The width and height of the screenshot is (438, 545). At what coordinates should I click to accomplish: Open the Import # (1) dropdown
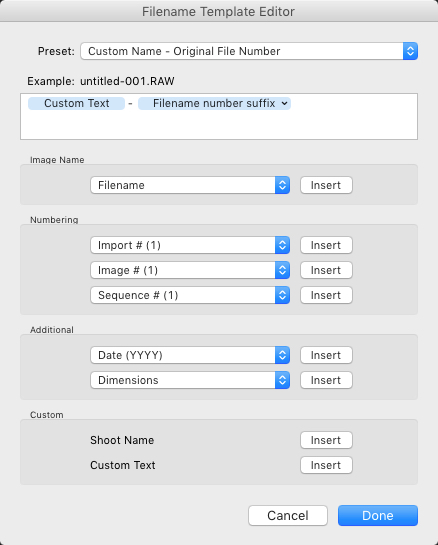tap(190, 245)
